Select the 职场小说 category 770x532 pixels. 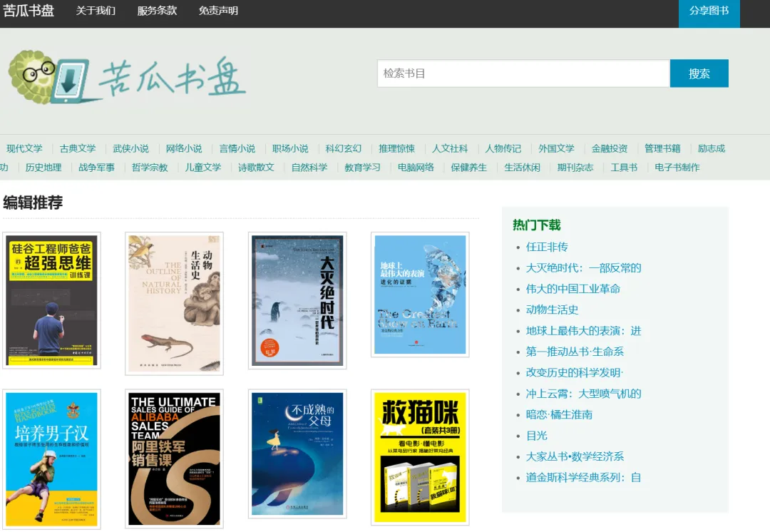(x=290, y=148)
